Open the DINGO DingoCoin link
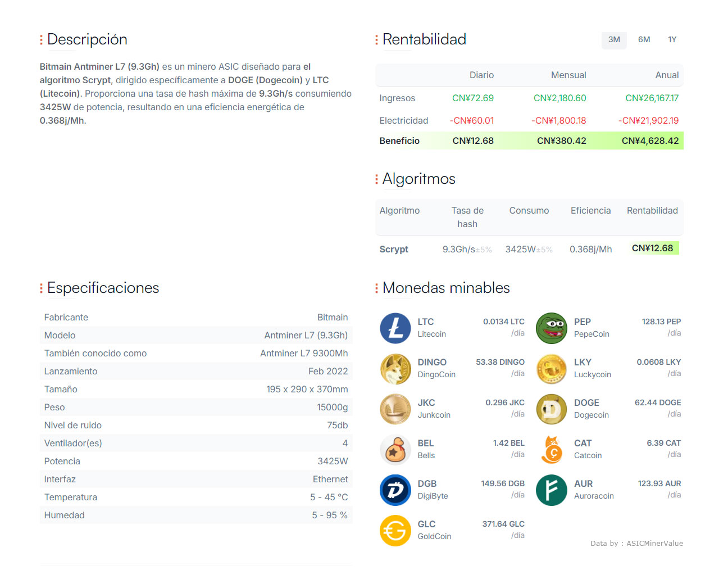Screen dimensions: 728x579 [x=436, y=368]
